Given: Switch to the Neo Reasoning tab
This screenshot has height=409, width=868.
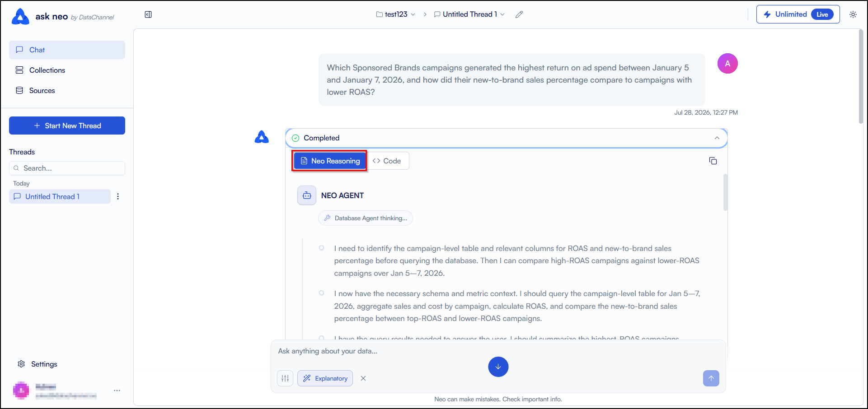Looking at the screenshot, I should (329, 161).
